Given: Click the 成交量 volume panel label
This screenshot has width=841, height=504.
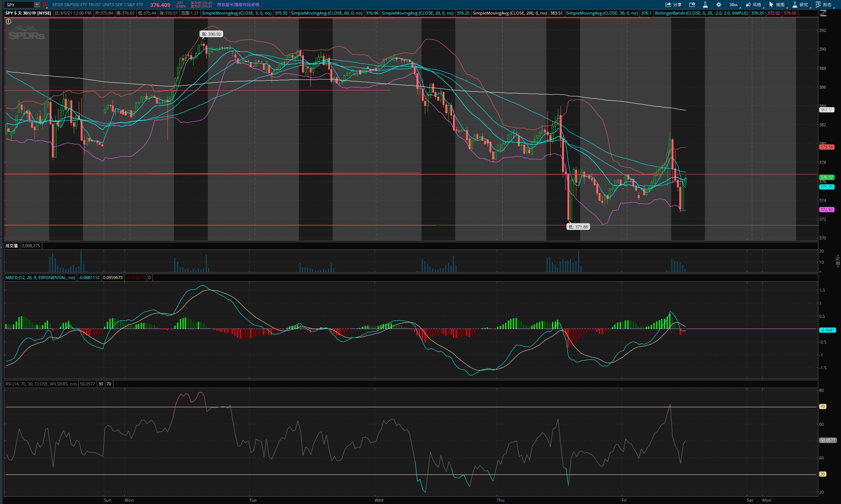Looking at the screenshot, I should (12, 246).
